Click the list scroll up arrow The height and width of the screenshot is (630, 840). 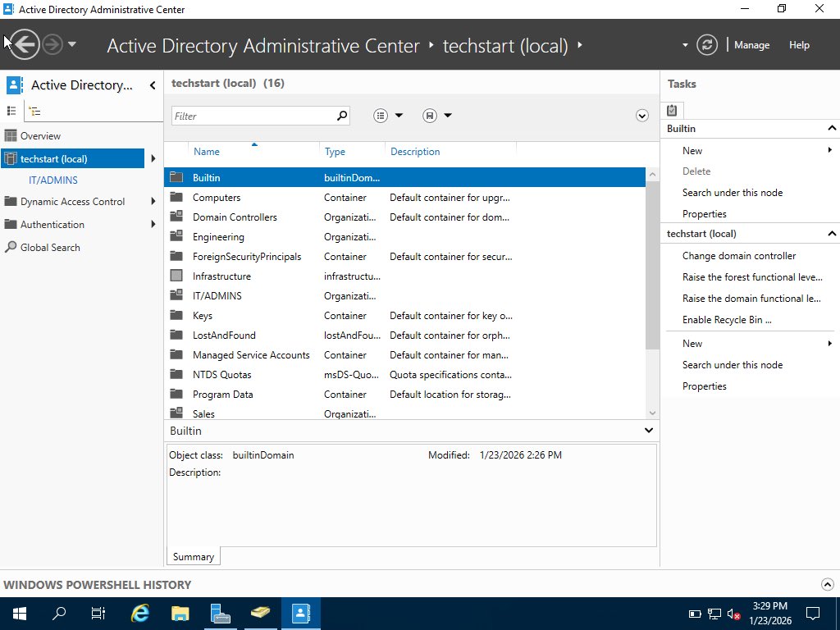652,174
